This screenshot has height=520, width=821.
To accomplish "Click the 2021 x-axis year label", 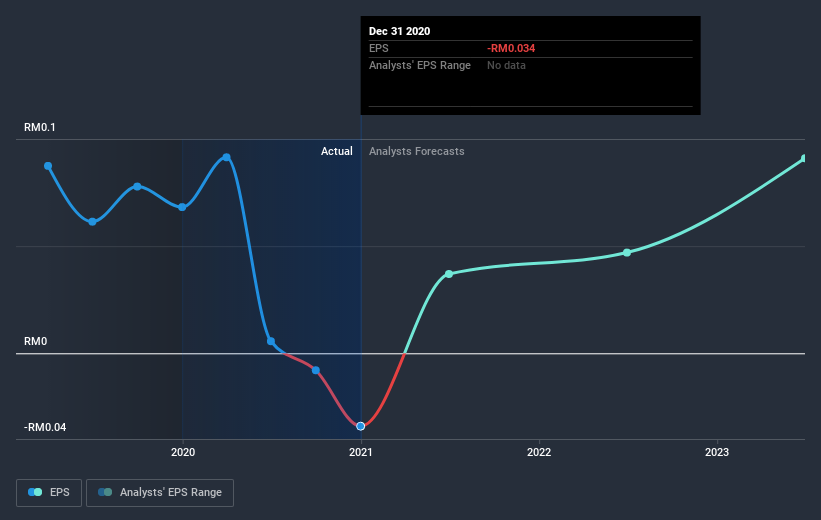I will pyautogui.click(x=361, y=453).
